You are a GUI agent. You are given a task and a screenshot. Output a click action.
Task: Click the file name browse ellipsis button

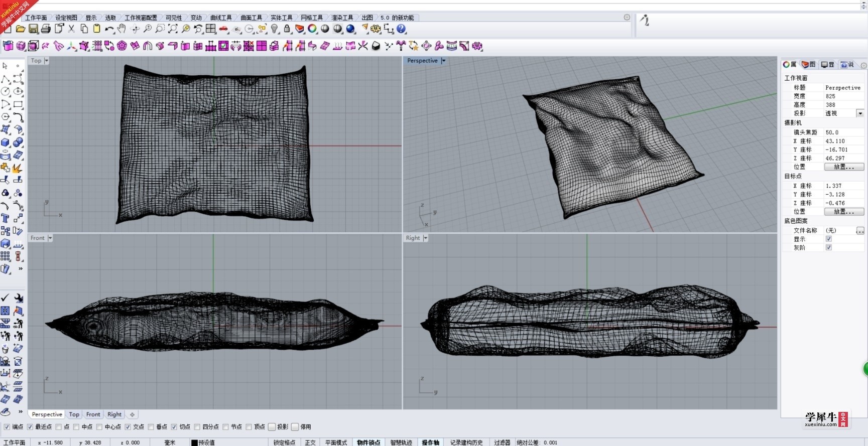point(860,230)
